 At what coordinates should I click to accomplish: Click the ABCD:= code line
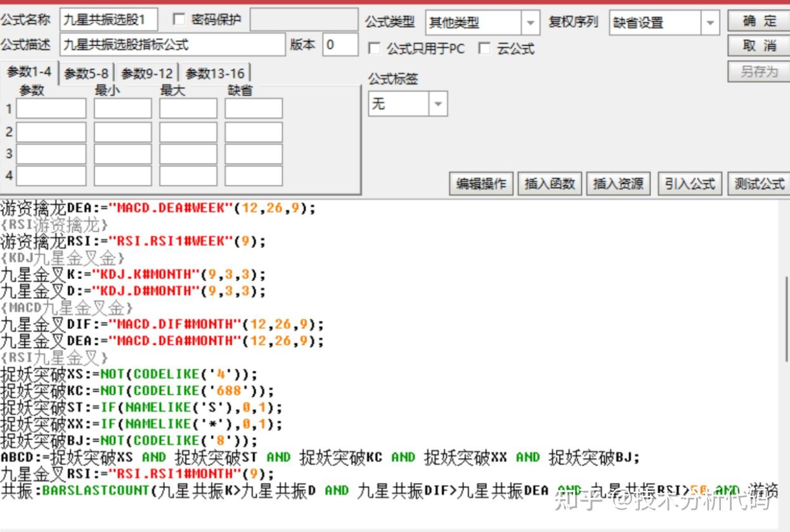(x=320, y=457)
